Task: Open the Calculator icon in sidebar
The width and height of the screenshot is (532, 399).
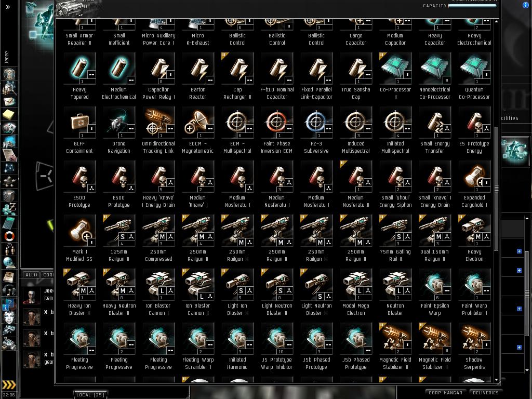Action: coord(9,222)
